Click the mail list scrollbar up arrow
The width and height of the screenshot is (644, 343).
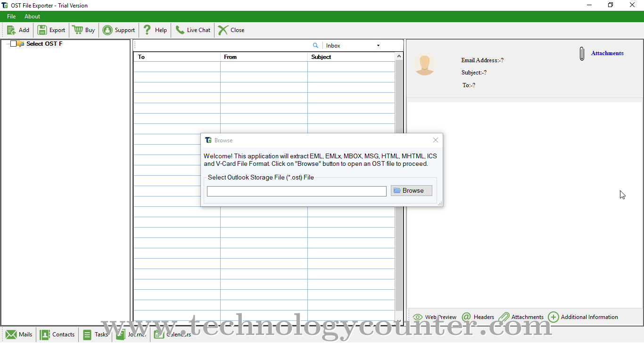(x=399, y=57)
